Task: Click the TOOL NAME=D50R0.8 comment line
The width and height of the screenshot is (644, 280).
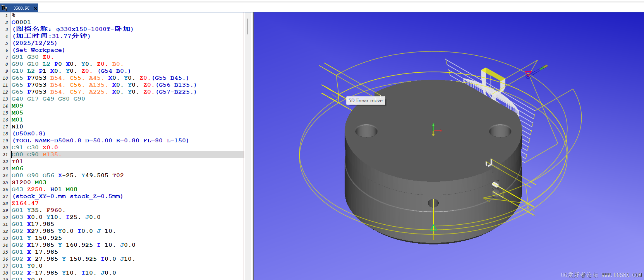Action: click(x=101, y=141)
